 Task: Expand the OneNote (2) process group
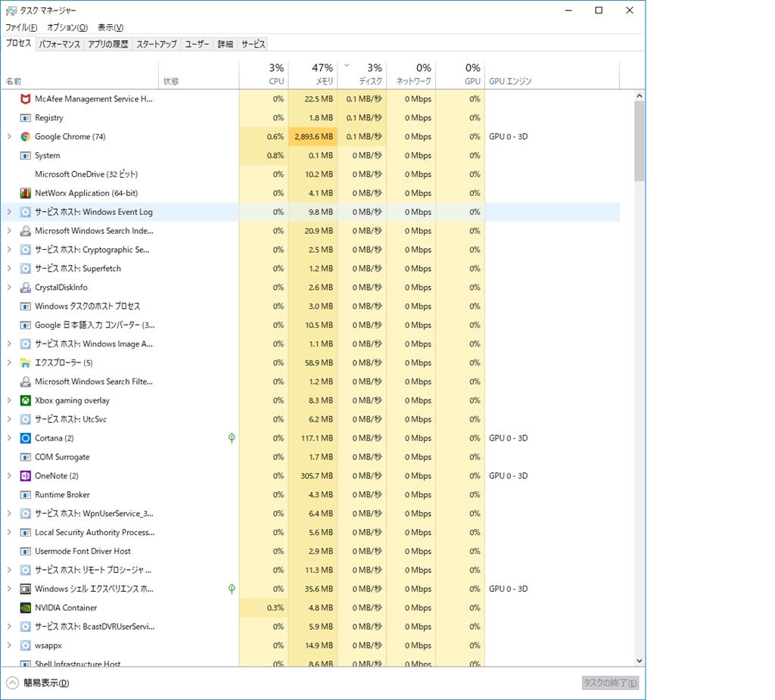point(9,475)
